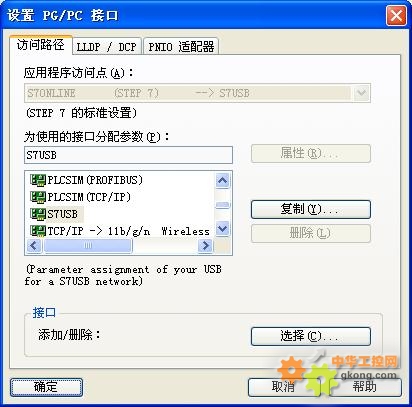
Task: Choose TCP/IP -> 11b/g/n Wireless entry
Action: point(120,231)
